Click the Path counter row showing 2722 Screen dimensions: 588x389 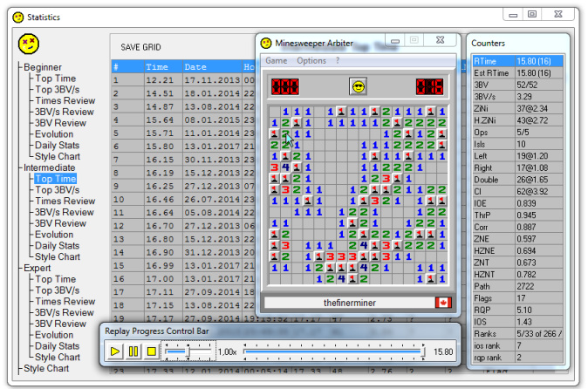pyautogui.click(x=517, y=287)
